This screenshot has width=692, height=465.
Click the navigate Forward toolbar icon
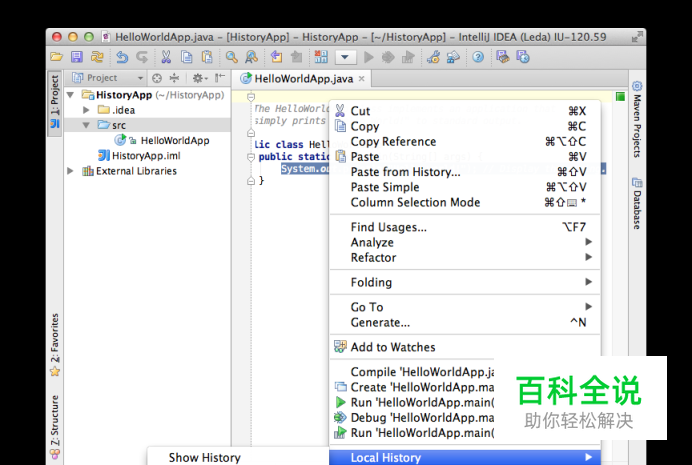click(x=297, y=57)
